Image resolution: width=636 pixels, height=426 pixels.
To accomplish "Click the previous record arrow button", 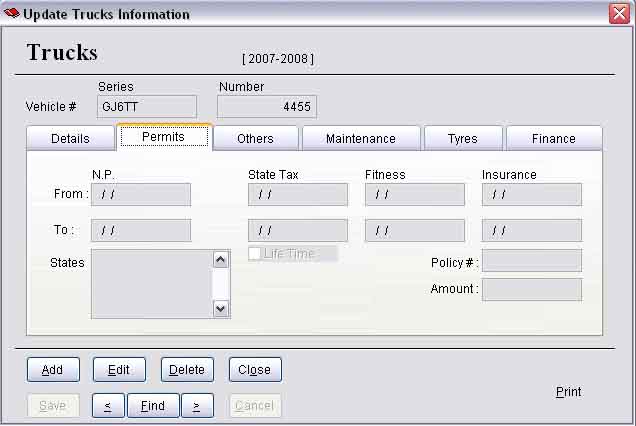I will coord(108,406).
